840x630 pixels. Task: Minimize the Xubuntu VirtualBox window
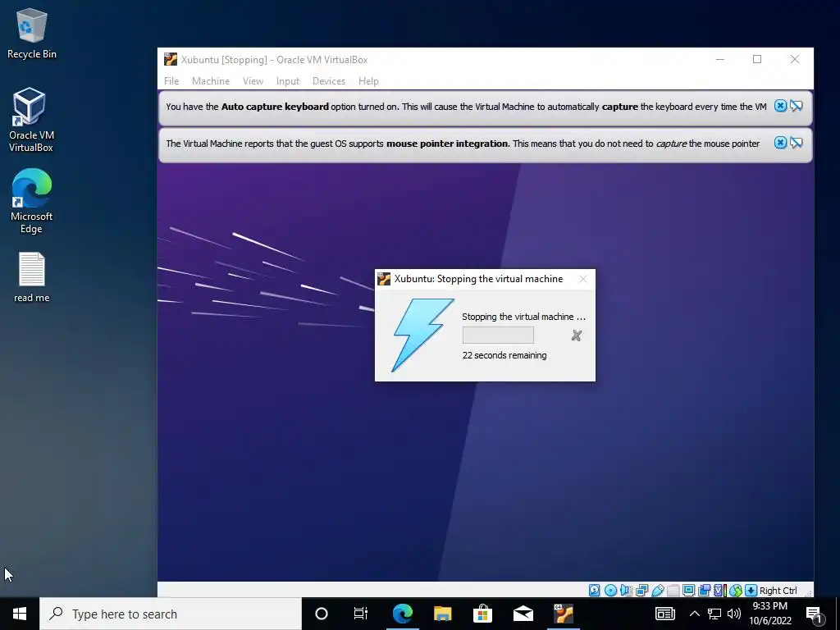coord(720,59)
